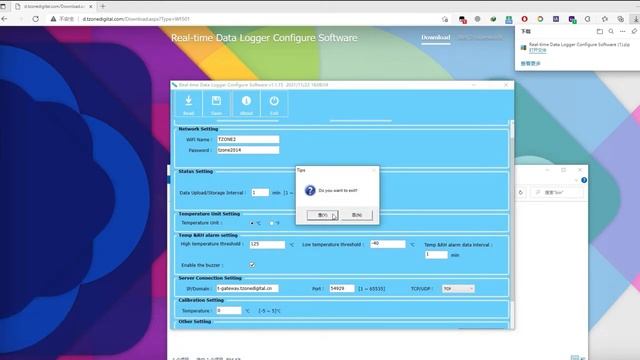Open downloads folder icon in download panel
Image resolution: width=640 pixels, height=360 pixels.
point(600,31)
